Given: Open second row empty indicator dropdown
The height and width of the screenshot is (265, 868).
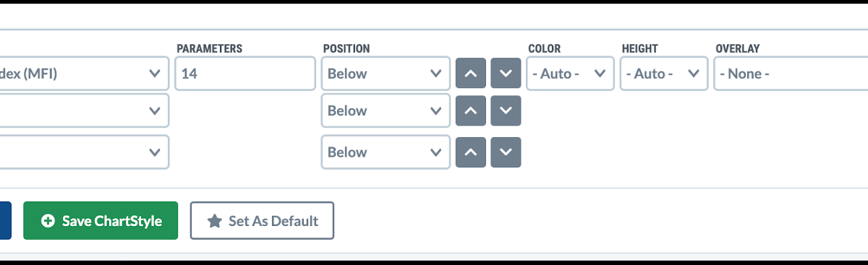Looking at the screenshot, I should pyautogui.click(x=84, y=110).
